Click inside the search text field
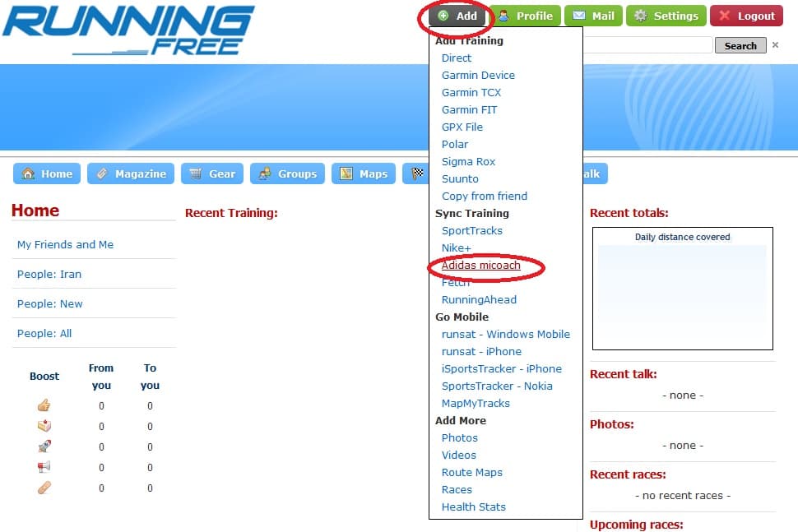This screenshot has height=532, width=798. (x=648, y=45)
